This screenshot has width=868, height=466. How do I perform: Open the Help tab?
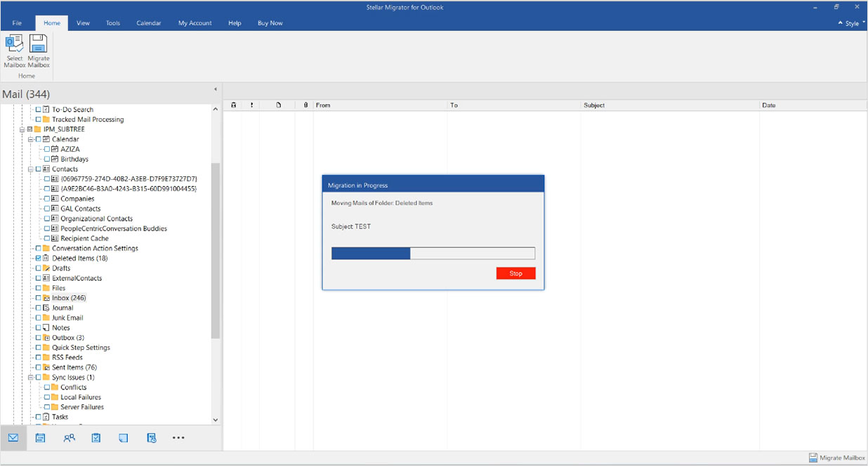[235, 23]
